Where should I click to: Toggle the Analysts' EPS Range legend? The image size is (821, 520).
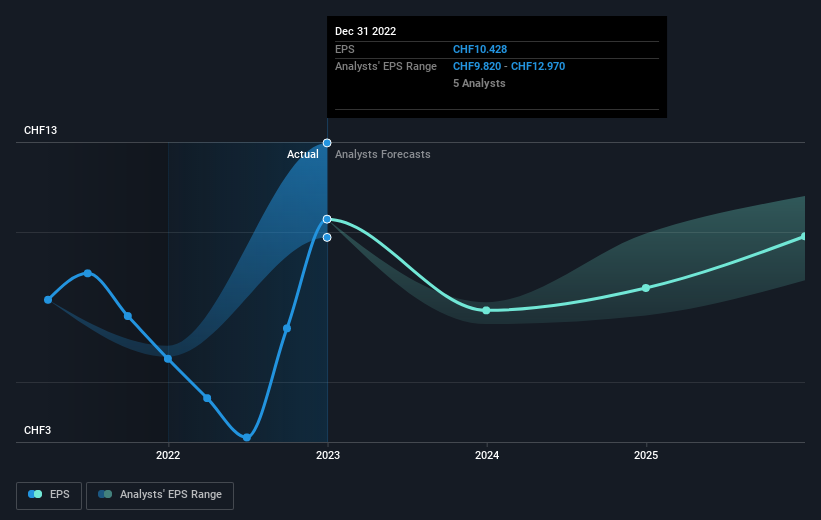tap(160, 495)
